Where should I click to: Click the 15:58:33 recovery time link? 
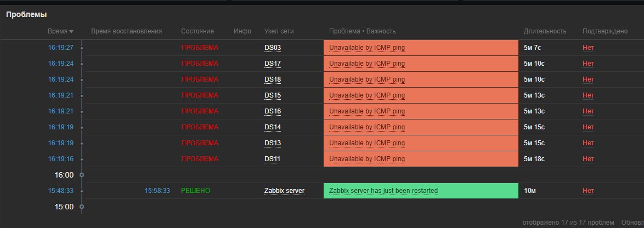click(157, 191)
